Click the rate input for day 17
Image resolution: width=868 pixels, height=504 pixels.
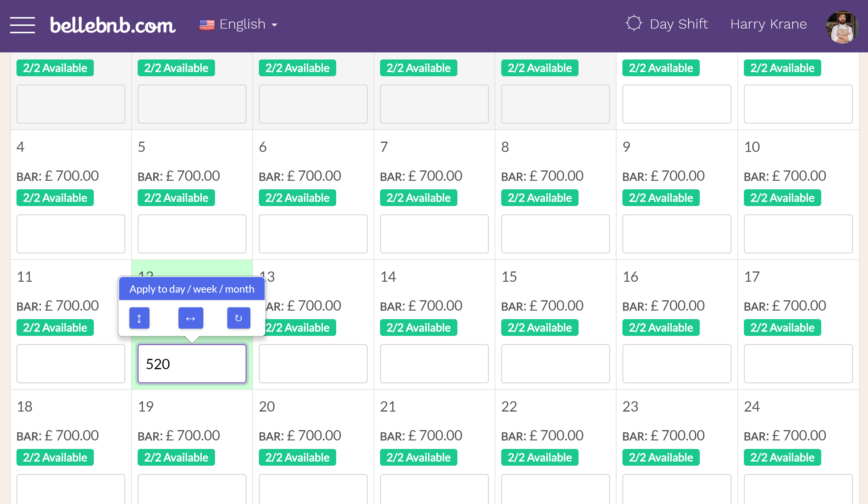pos(798,364)
